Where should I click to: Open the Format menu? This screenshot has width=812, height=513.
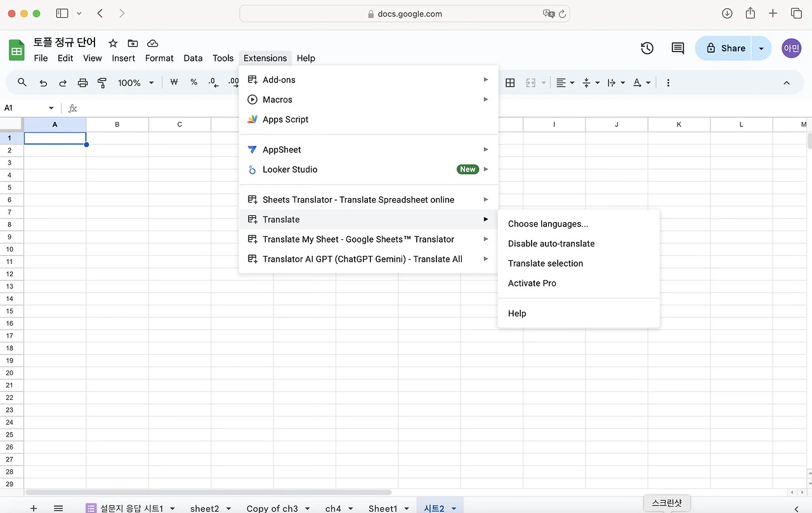click(x=159, y=58)
